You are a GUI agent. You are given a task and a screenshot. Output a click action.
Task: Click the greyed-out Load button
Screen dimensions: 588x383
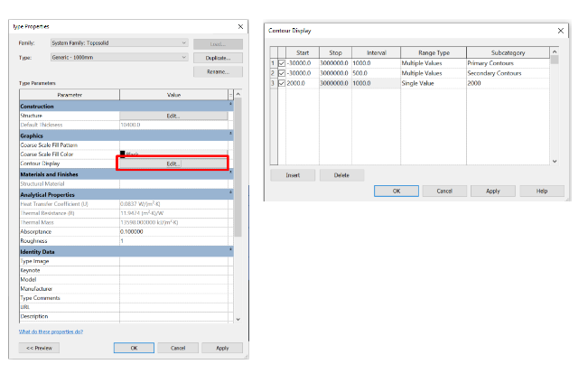click(x=218, y=44)
